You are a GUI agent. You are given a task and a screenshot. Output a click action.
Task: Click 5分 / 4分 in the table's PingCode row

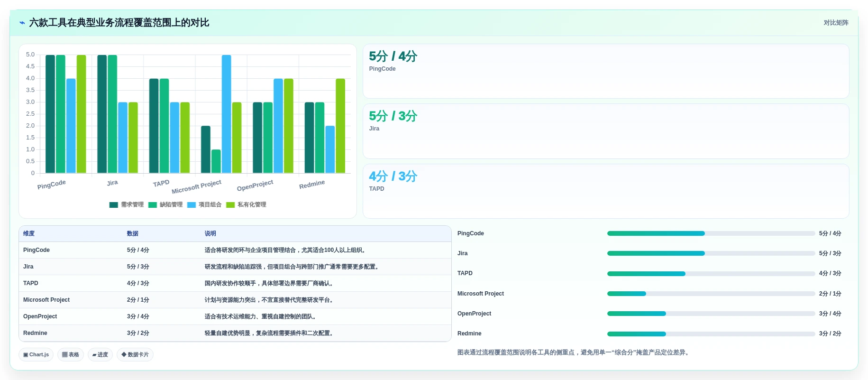click(138, 250)
